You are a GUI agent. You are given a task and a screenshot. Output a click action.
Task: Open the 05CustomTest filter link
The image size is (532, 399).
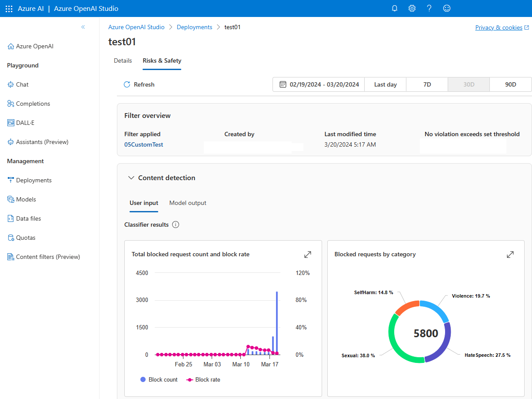tap(144, 145)
